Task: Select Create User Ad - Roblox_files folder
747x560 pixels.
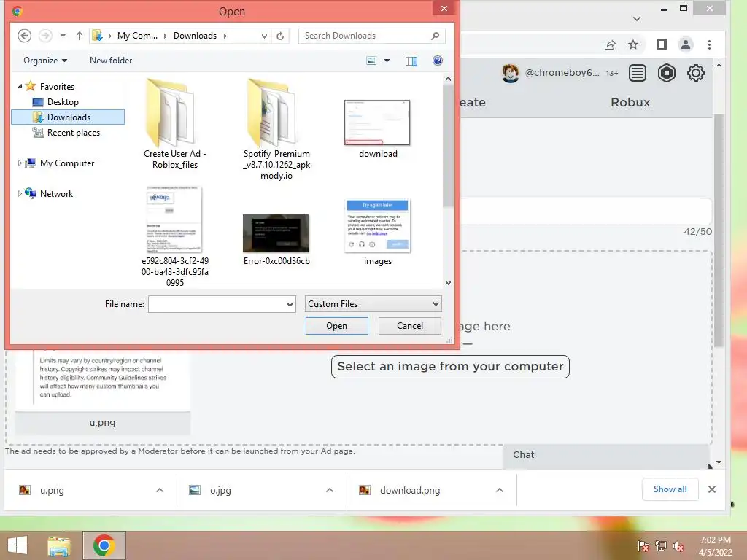Action: (x=175, y=125)
